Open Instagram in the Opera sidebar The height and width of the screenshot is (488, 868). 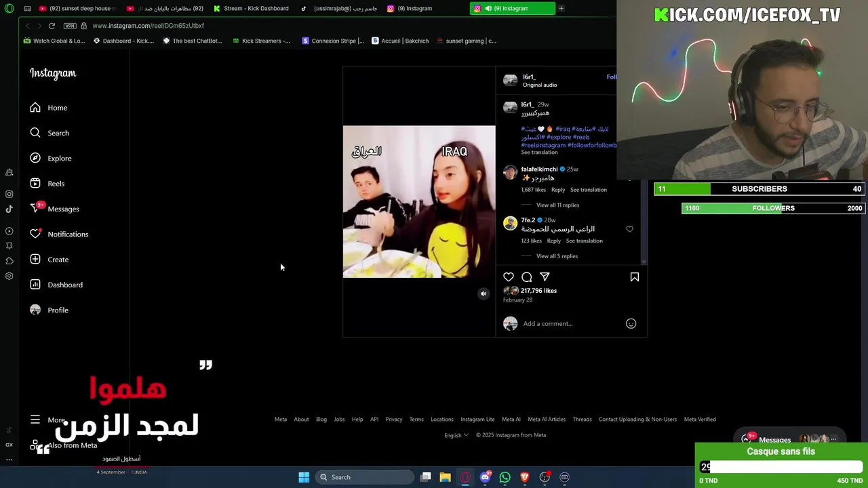pyautogui.click(x=9, y=194)
